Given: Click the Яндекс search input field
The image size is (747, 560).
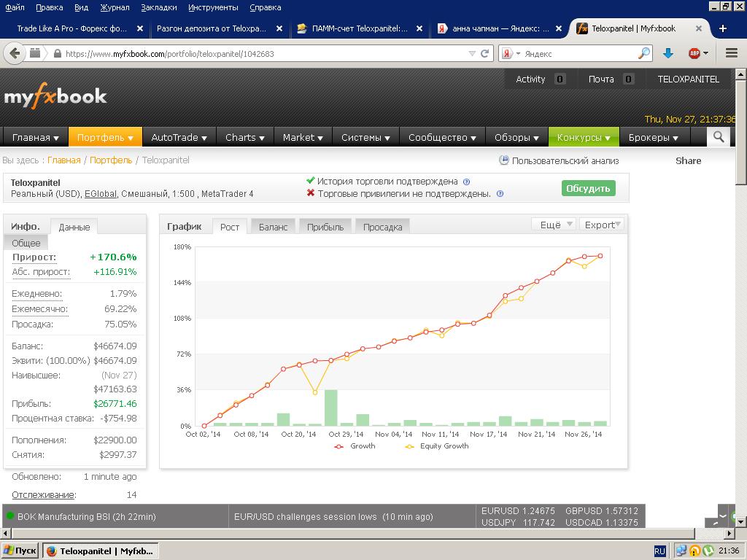Looking at the screenshot, I should pos(578,53).
